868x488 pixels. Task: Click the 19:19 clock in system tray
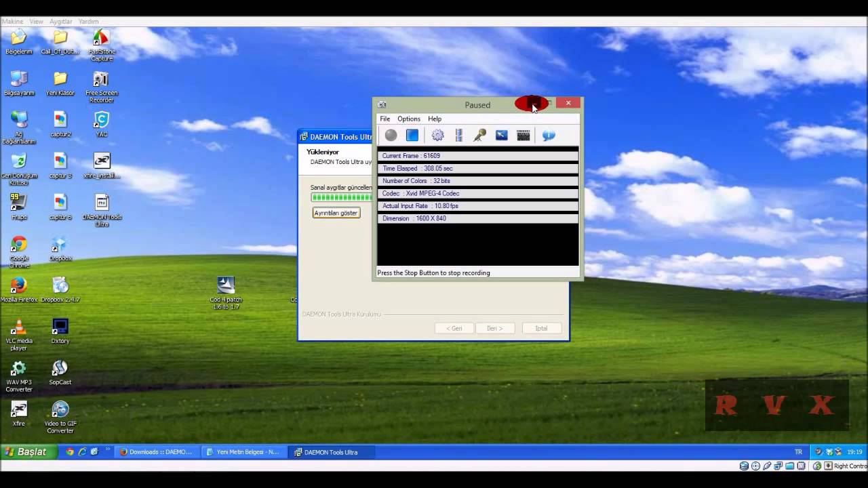pyautogui.click(x=854, y=452)
